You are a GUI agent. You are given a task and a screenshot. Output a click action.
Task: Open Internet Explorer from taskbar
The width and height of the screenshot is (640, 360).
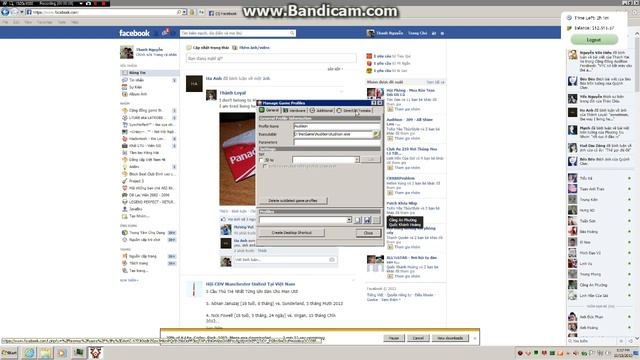pyautogui.click(x=29, y=353)
